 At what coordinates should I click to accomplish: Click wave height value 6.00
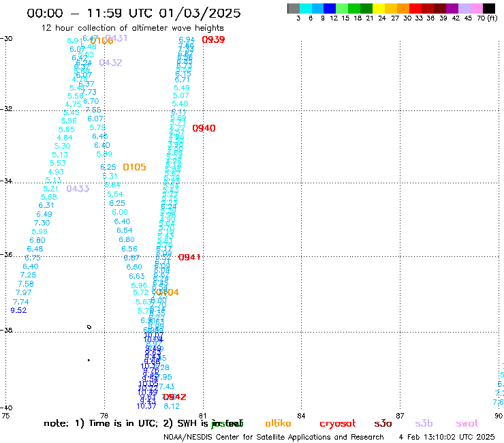point(120,212)
